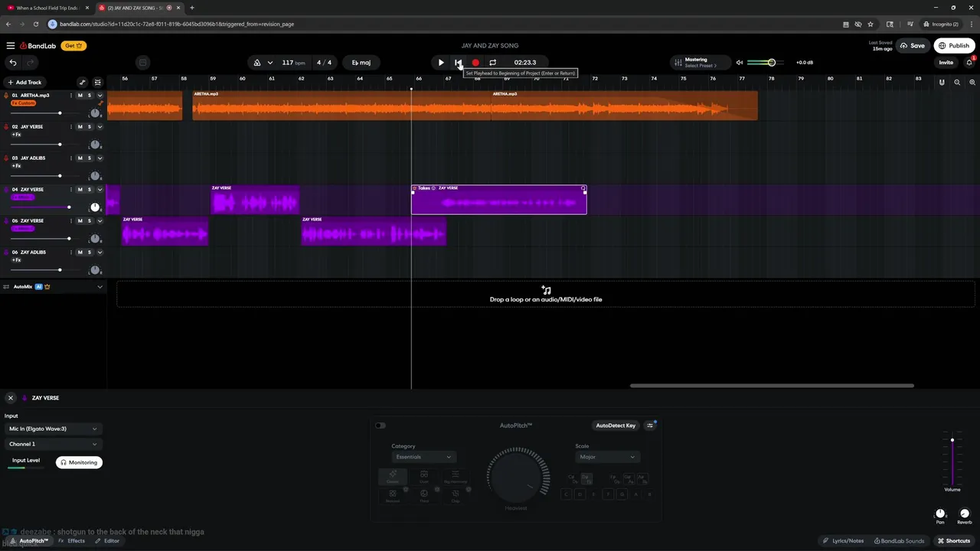
Task: Toggle the metronome icon
Action: pos(257,63)
